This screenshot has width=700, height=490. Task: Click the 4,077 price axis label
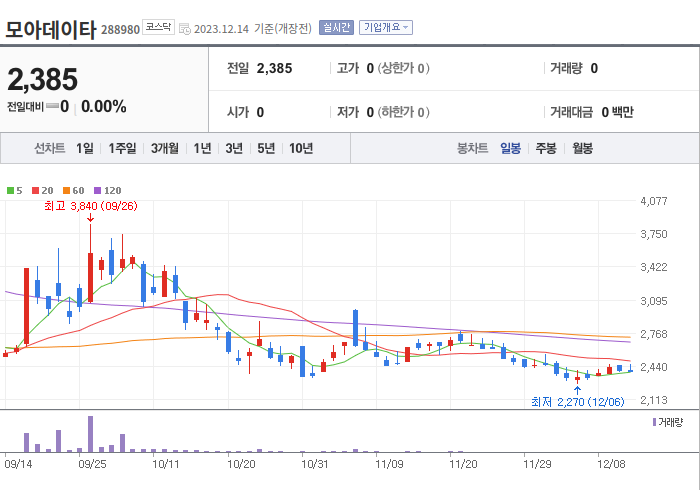(x=654, y=201)
